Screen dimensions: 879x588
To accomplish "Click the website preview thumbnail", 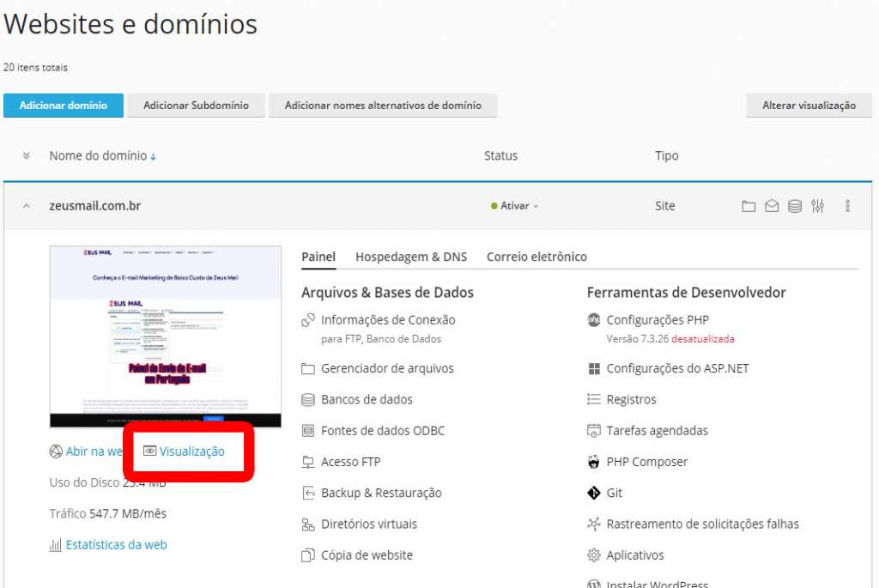I will [166, 336].
